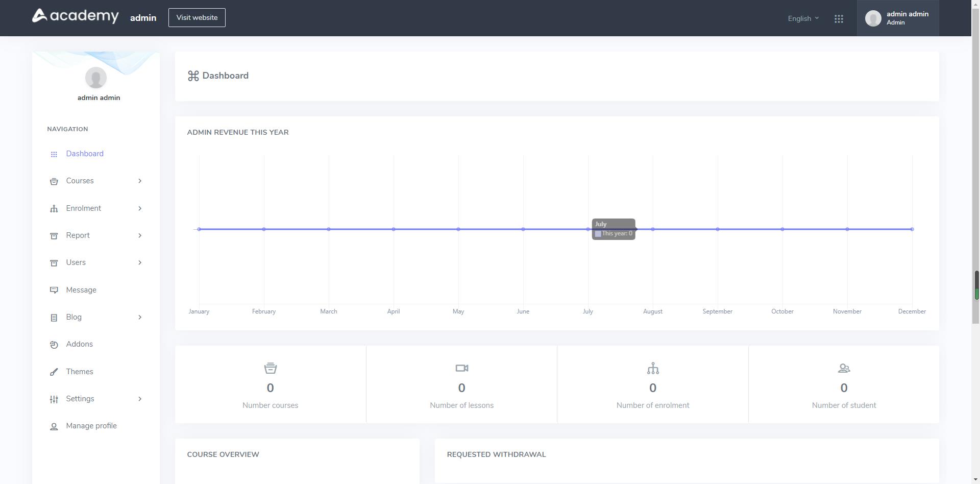The height and width of the screenshot is (484, 980).
Task: Click the Dashboard grid icon in sidebar
Action: pyautogui.click(x=54, y=154)
